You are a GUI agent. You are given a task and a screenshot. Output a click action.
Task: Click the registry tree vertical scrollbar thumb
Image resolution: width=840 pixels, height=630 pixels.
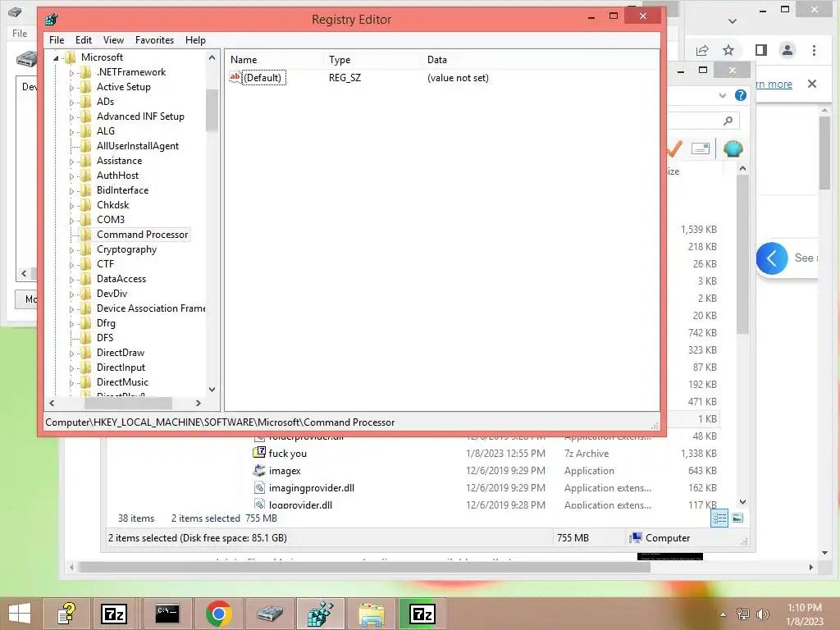click(x=212, y=110)
